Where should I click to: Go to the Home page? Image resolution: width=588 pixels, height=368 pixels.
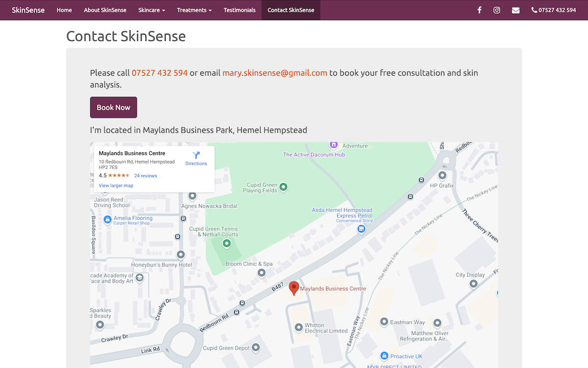64,10
